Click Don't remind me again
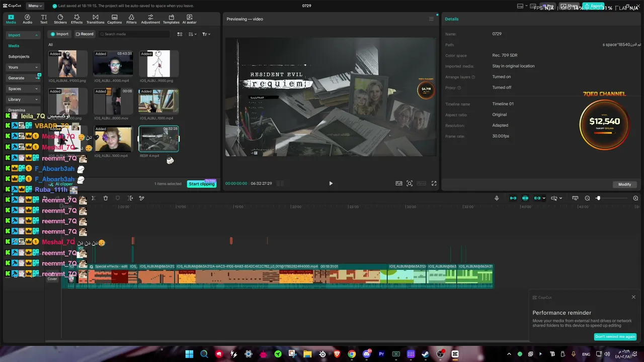This screenshot has width=644, height=362. tap(615, 336)
